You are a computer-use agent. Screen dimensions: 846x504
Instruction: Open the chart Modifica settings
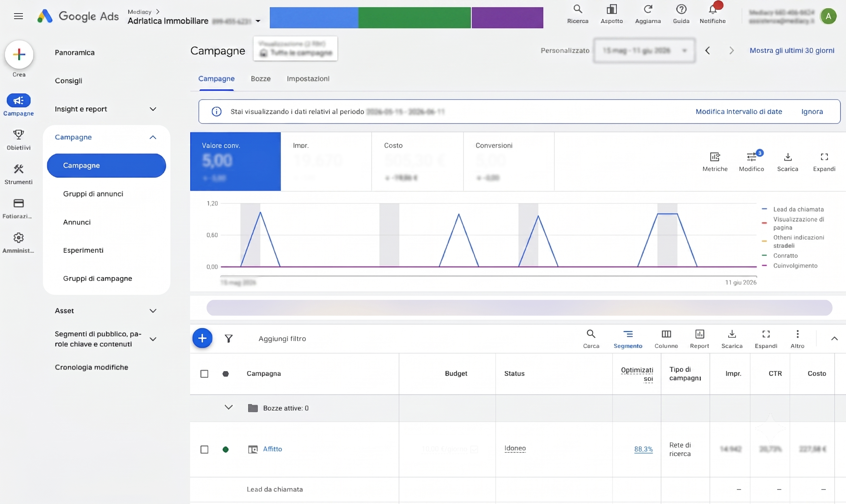click(751, 162)
